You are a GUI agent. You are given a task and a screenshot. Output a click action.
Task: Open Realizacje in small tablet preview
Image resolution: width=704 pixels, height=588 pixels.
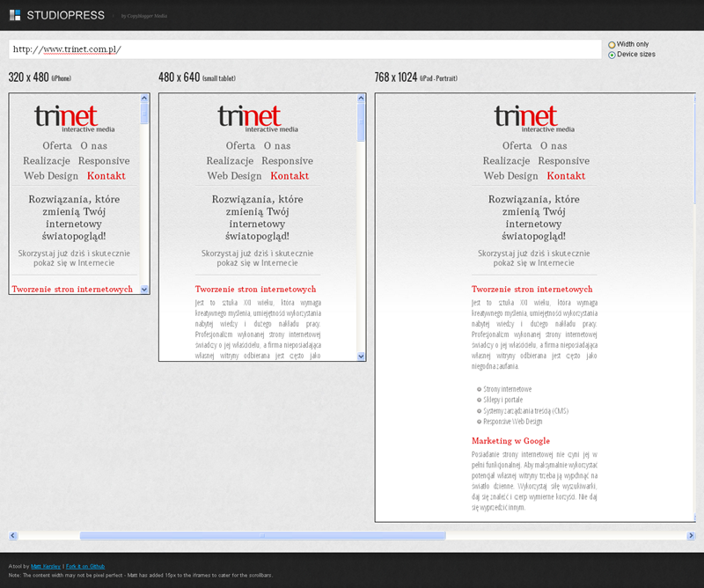pyautogui.click(x=230, y=161)
